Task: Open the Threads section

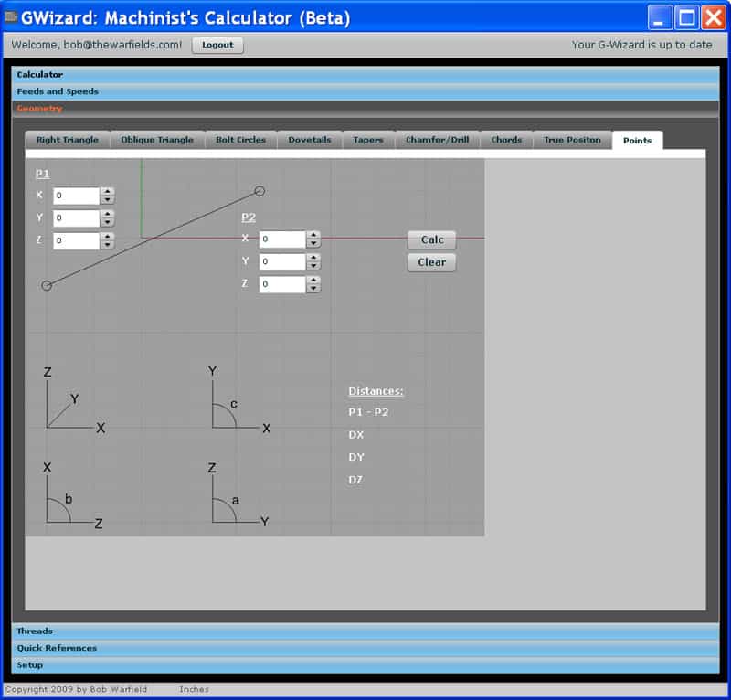Action: [35, 631]
